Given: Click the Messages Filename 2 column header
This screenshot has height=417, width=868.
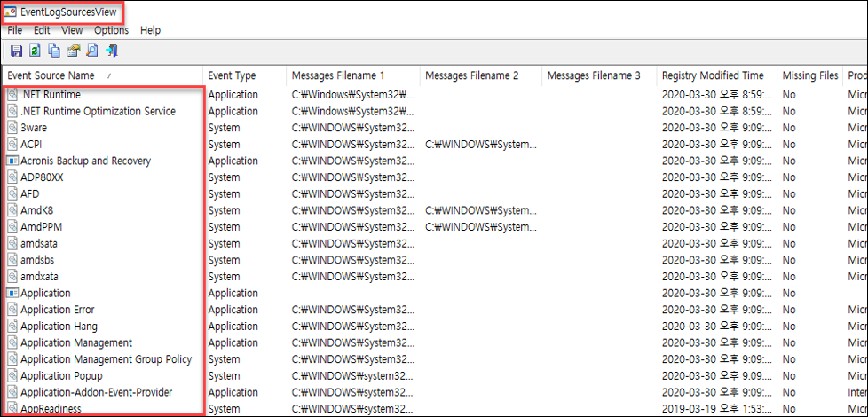Looking at the screenshot, I should (x=480, y=75).
